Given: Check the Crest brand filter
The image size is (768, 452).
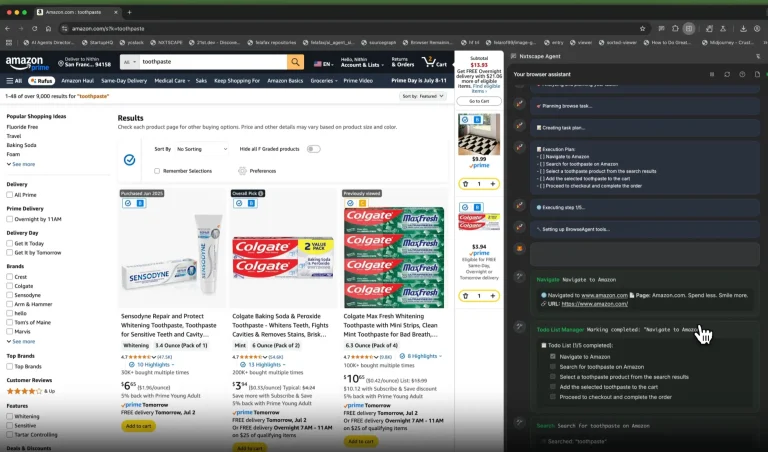Looking at the screenshot, I should tap(10, 277).
